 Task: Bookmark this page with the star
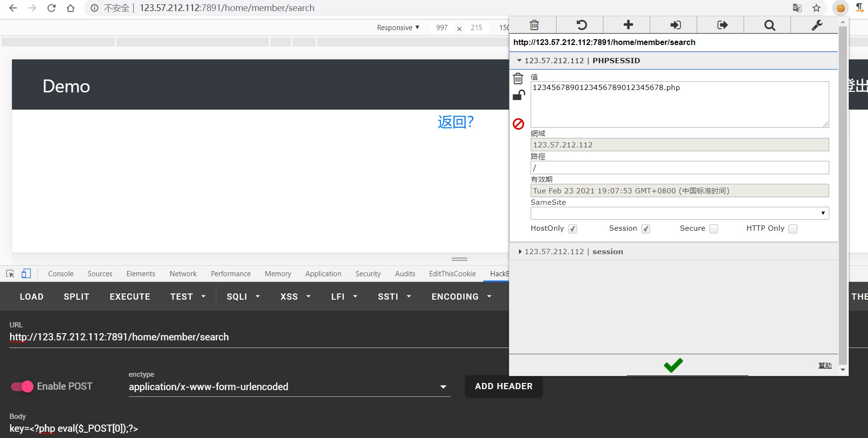point(816,8)
